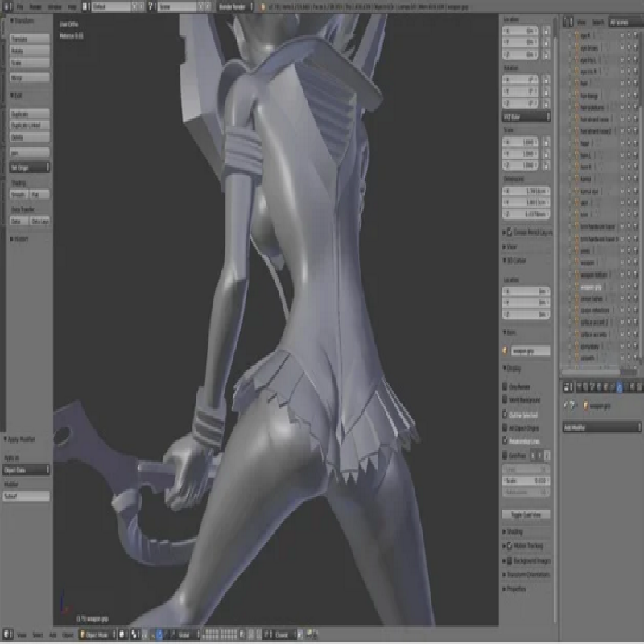Click the 3D Cursor Location Z slider field
This screenshot has width=644, height=644.
pos(526,314)
